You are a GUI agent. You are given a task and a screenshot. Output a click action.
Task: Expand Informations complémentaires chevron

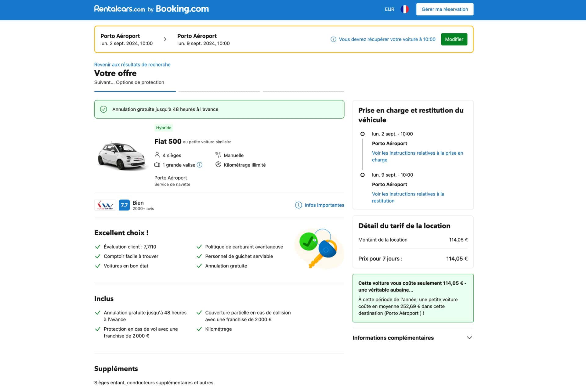tap(469, 338)
